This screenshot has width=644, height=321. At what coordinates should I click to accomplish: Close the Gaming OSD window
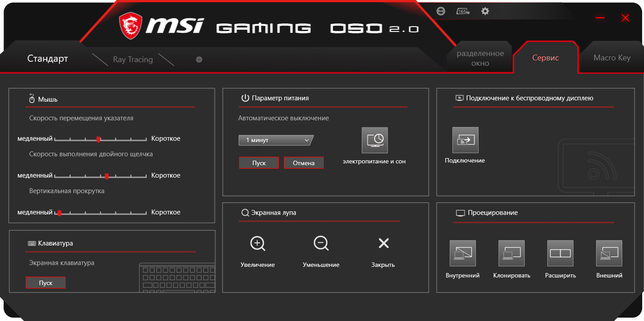click(625, 18)
